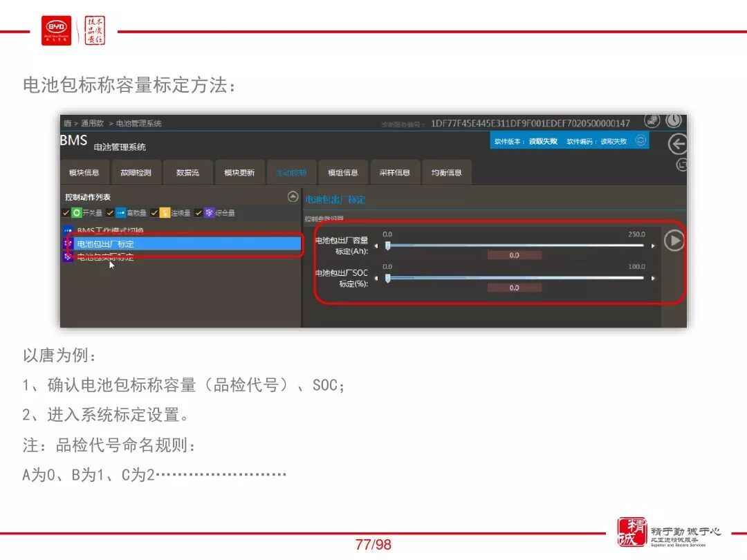Decrease capacity with 容量标定 left arrow
Viewport: 747px width, 560px height.
click(x=376, y=246)
